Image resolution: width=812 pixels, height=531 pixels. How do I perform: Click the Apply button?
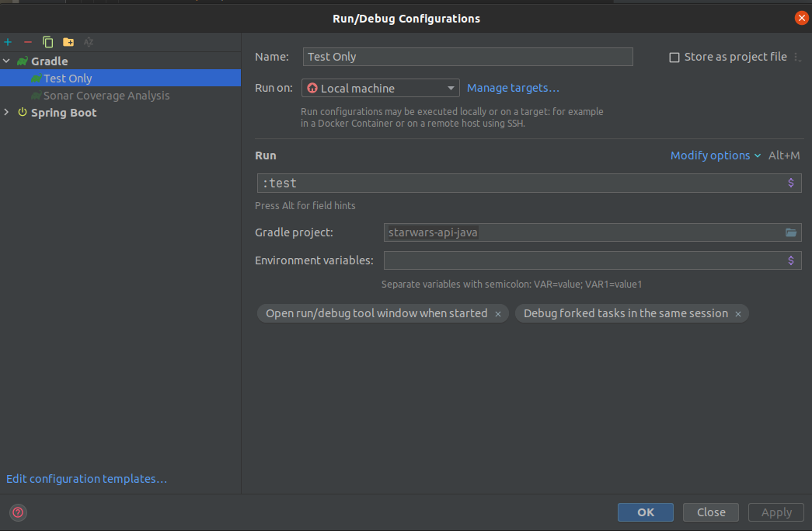[x=776, y=512]
